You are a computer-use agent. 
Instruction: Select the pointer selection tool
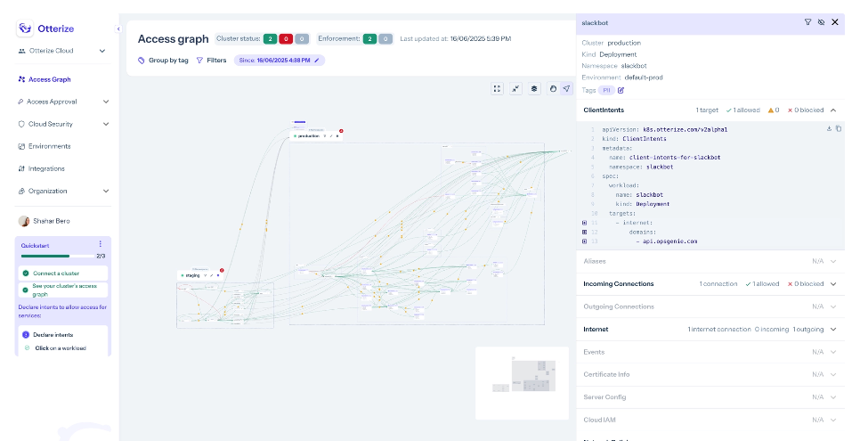click(566, 88)
